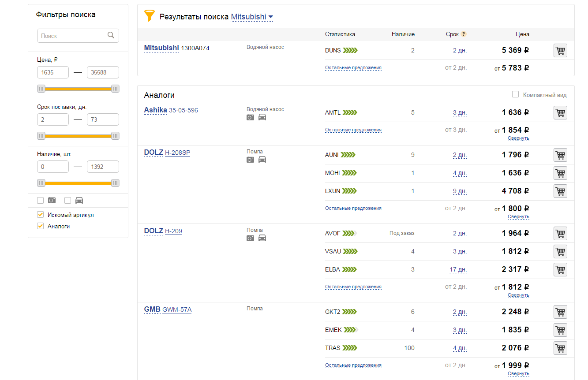Open the Mitsubishi brand dropdown in results heading
Screen dimensions: 588x380
[252, 17]
